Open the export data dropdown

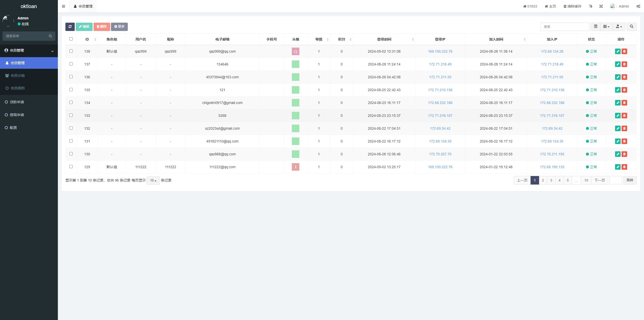pos(619,27)
